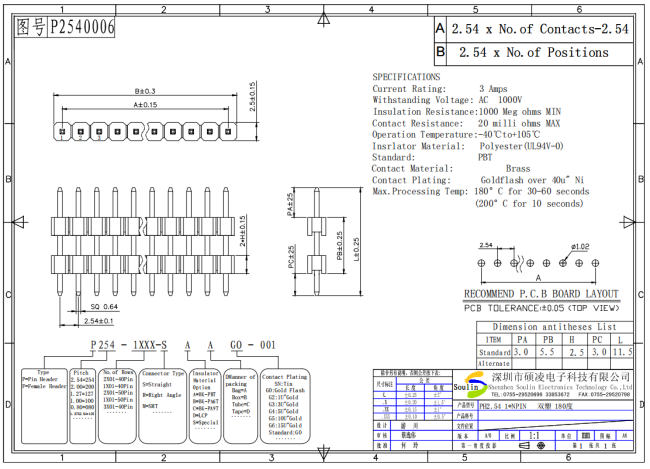
Task: Click the part number code P254-1XXX-S
Action: [130, 343]
